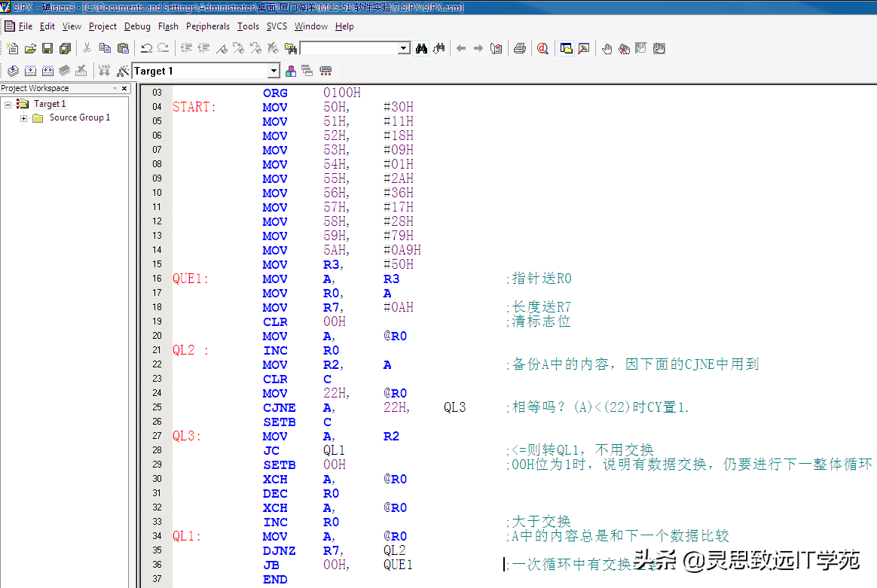Open the Help menu

tap(344, 26)
